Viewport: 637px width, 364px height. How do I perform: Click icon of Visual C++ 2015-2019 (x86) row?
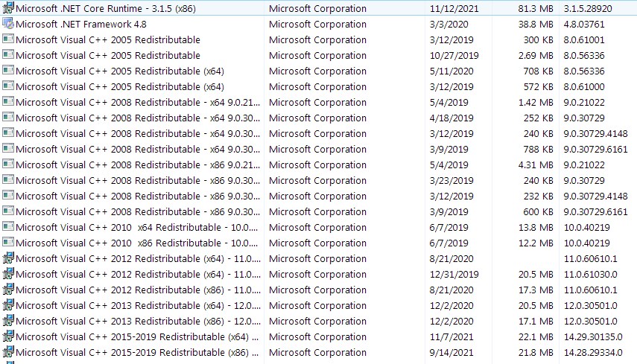click(8, 352)
